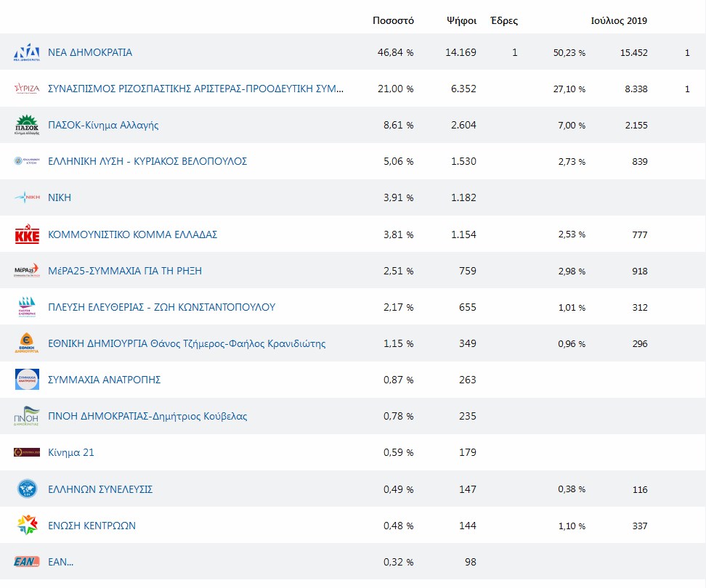Select the 1.530 votes value
The image size is (706, 588).
click(x=463, y=161)
